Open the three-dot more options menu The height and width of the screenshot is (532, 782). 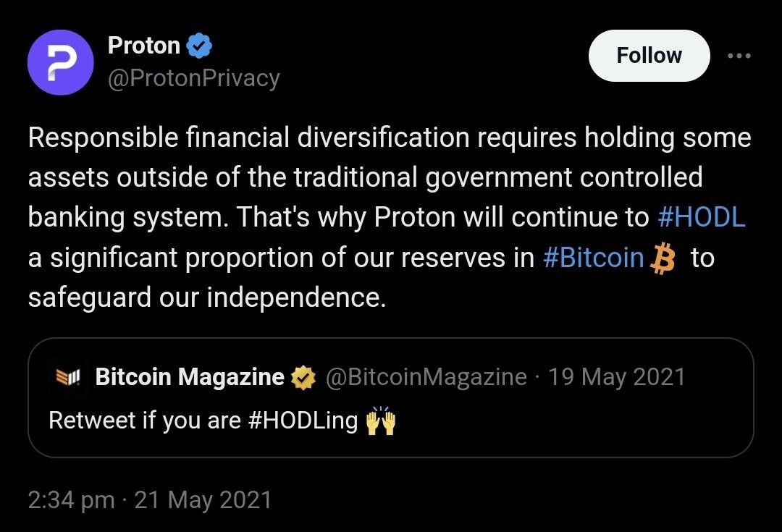(739, 56)
